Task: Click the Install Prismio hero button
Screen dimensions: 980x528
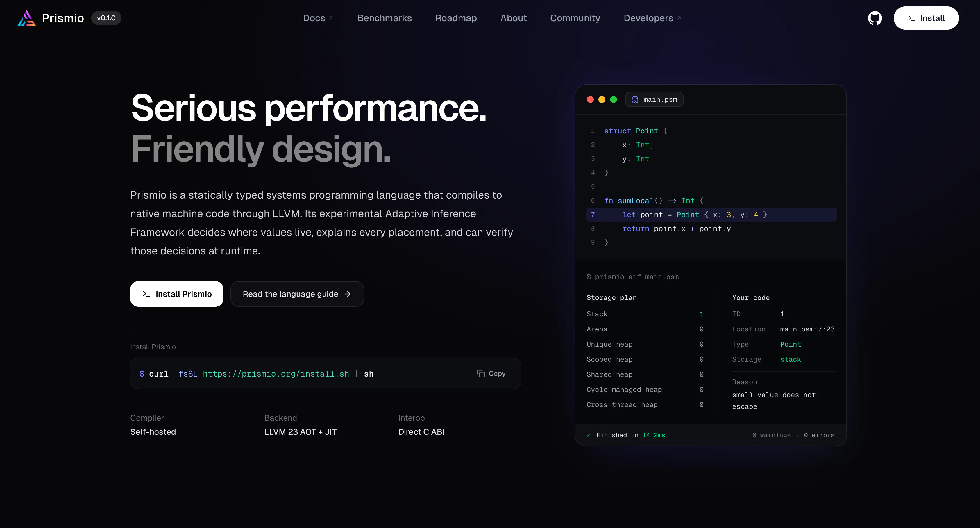Action: 176,294
